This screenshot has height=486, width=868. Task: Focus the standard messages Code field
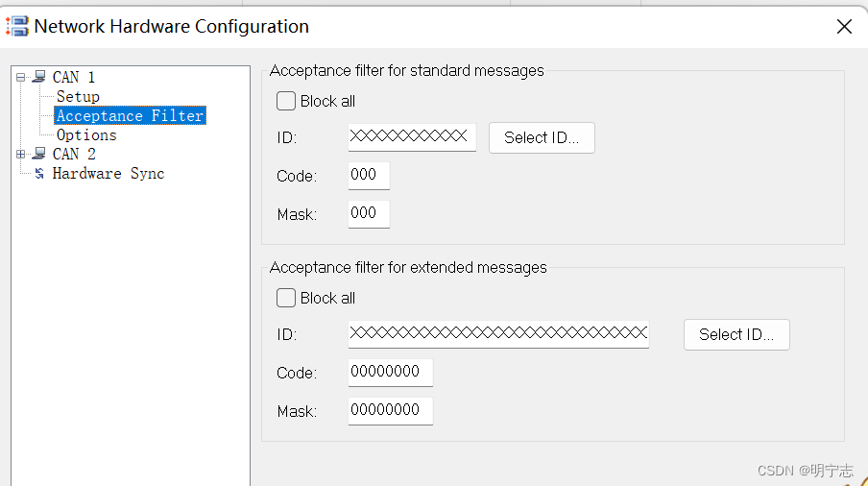pos(369,176)
